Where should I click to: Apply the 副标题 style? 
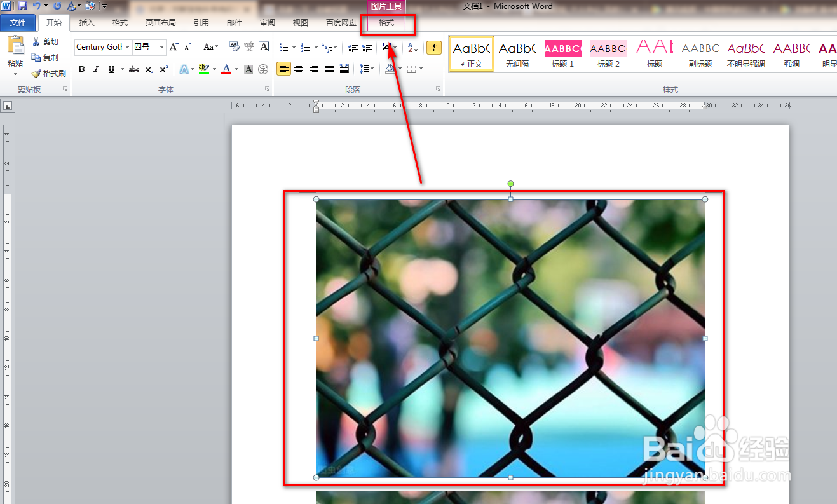pyautogui.click(x=700, y=53)
